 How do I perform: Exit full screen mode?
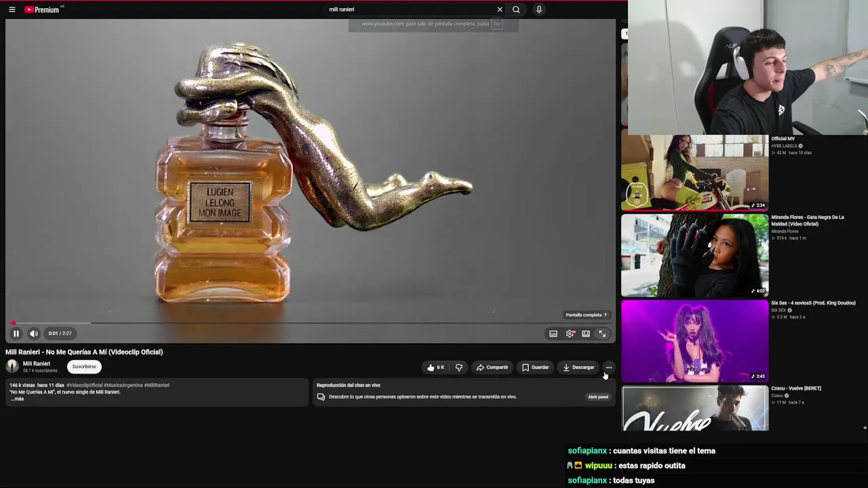(x=602, y=333)
